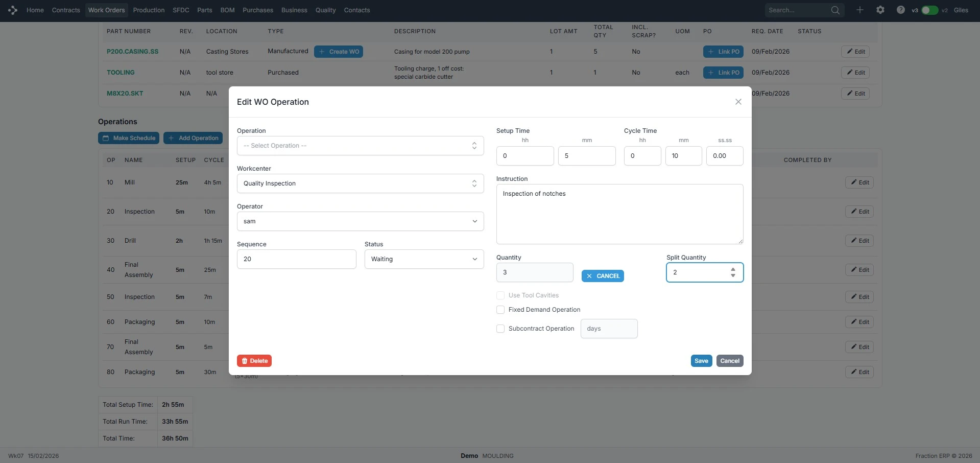
Task: Open the Status Waiting dropdown
Action: point(424,259)
